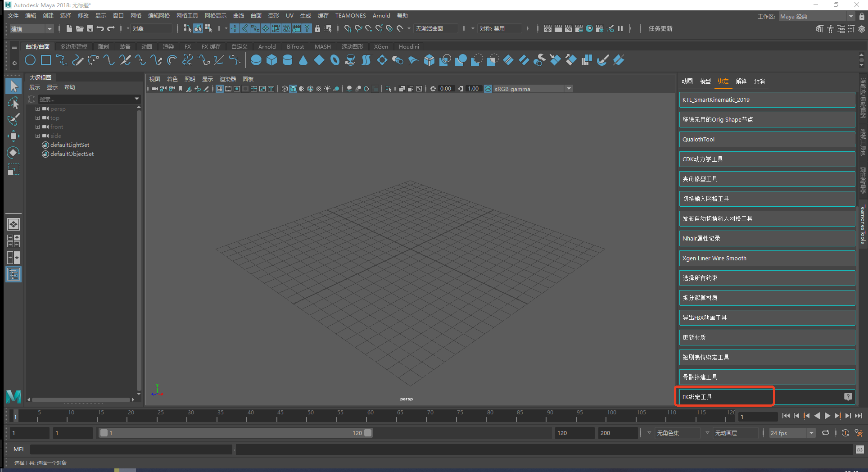Image resolution: width=868 pixels, height=472 pixels.
Task: Open the Script Editor icon
Action: [859, 449]
